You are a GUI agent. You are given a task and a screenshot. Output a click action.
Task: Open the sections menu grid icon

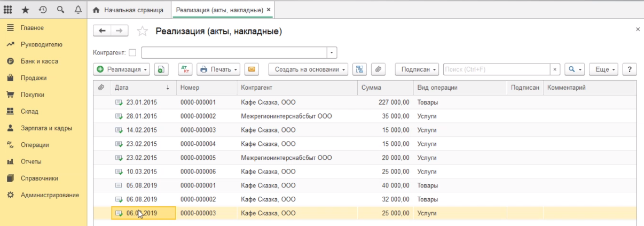pyautogui.click(x=8, y=10)
